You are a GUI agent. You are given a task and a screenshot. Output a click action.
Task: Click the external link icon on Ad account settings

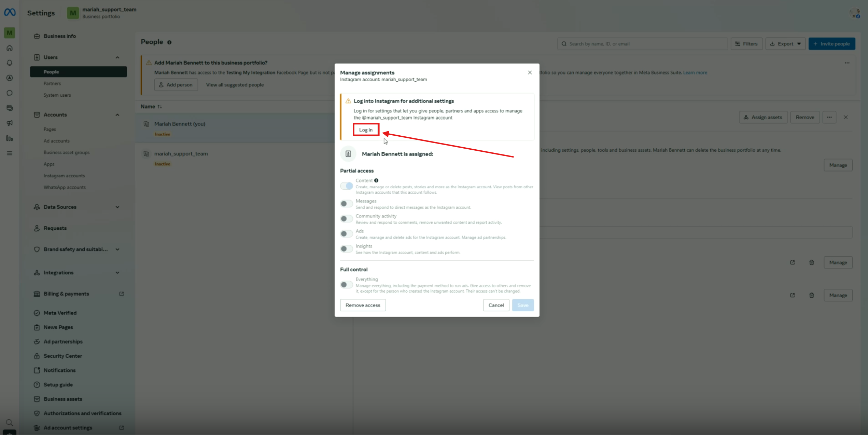click(122, 428)
